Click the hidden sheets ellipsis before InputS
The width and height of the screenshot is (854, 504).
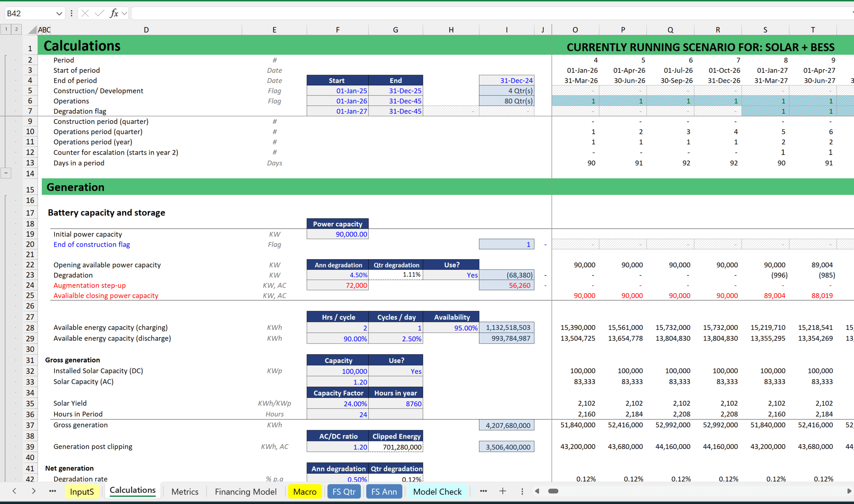coord(52,491)
